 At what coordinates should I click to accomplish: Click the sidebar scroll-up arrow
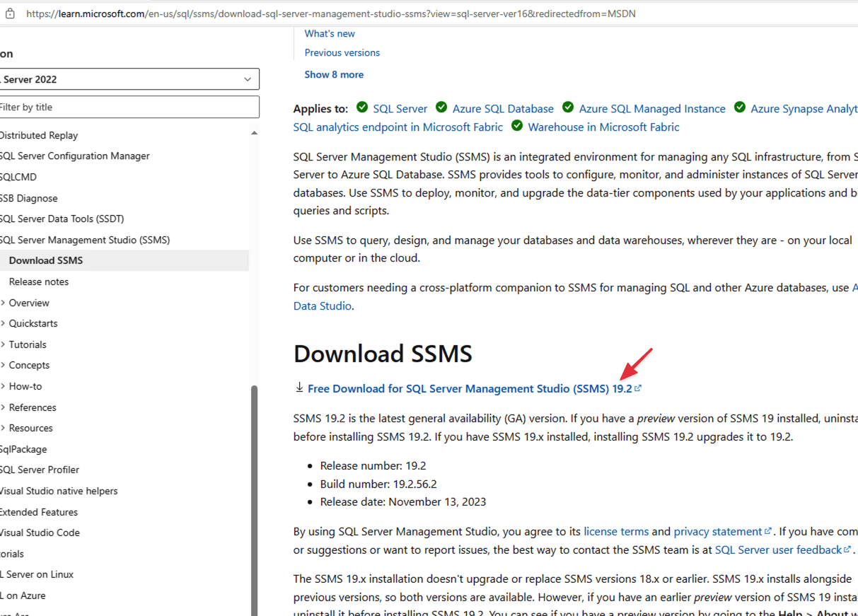tap(254, 134)
